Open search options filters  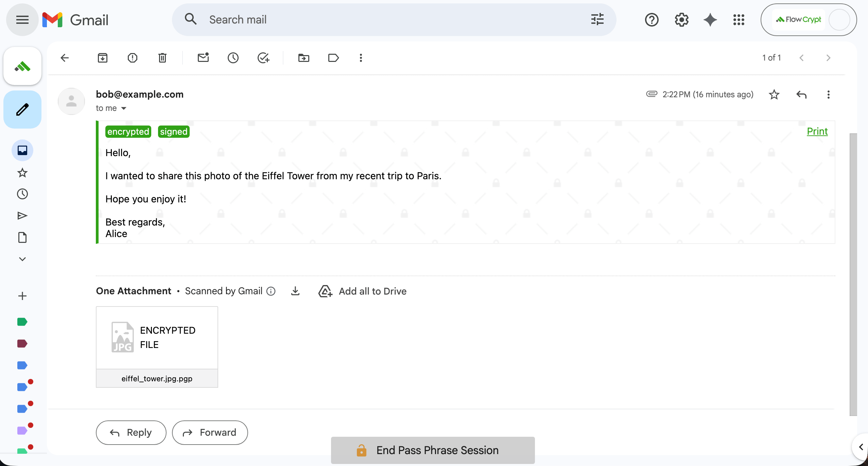coord(597,20)
